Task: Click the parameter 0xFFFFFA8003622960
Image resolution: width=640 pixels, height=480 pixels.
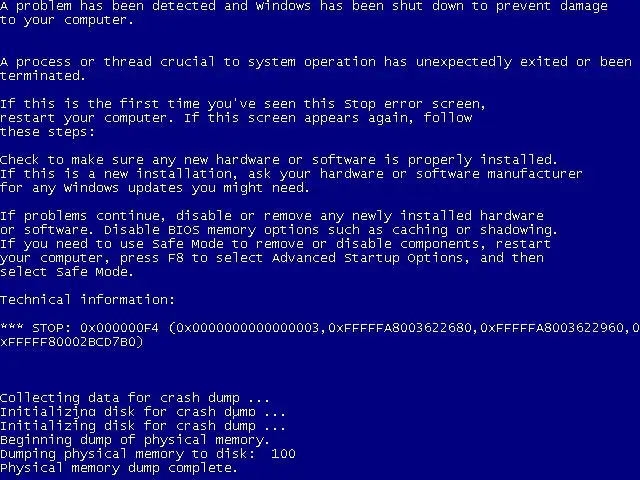Action: (552, 328)
